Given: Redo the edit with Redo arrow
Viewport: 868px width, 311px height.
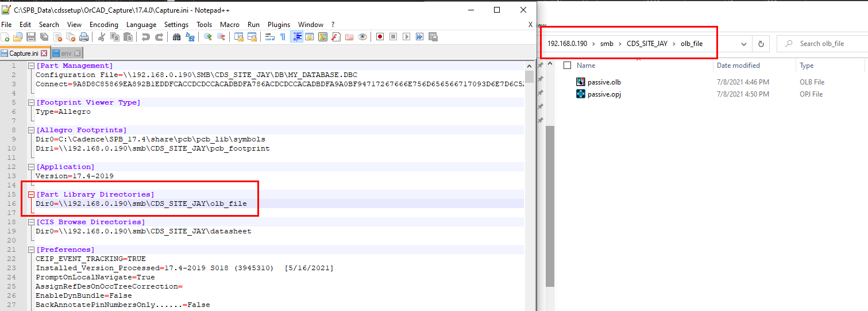Looking at the screenshot, I should coord(159,37).
